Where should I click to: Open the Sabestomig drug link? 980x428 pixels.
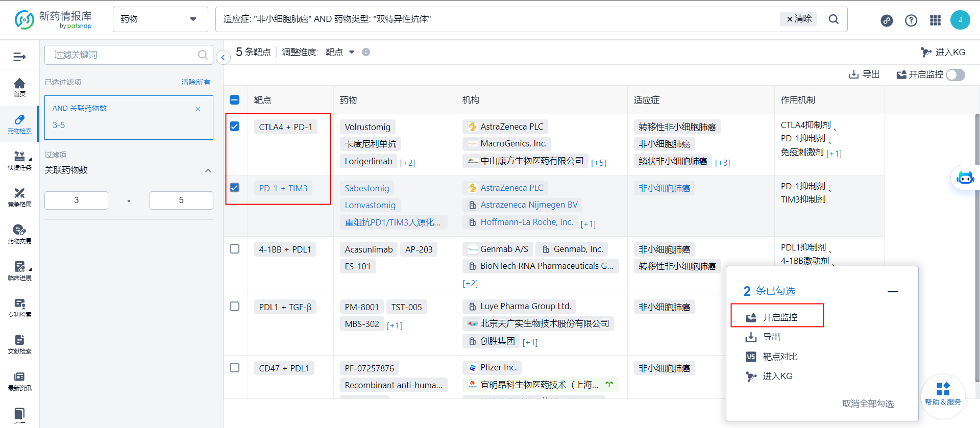366,188
